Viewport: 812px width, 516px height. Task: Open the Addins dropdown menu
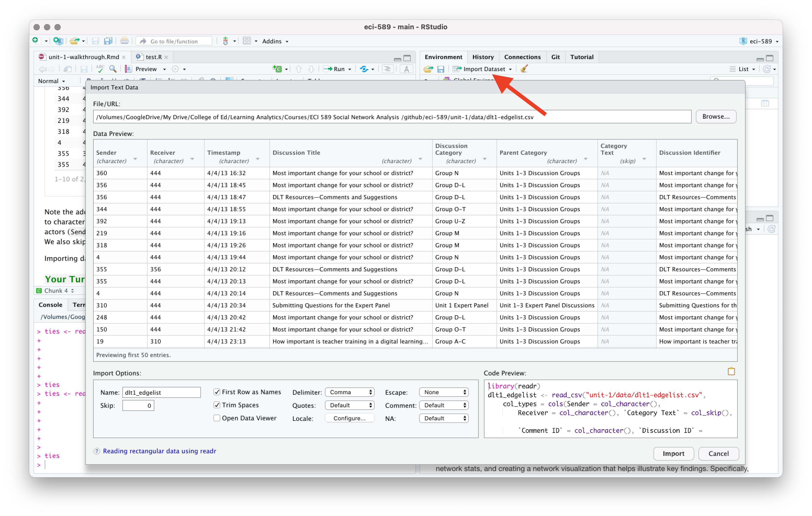275,41
